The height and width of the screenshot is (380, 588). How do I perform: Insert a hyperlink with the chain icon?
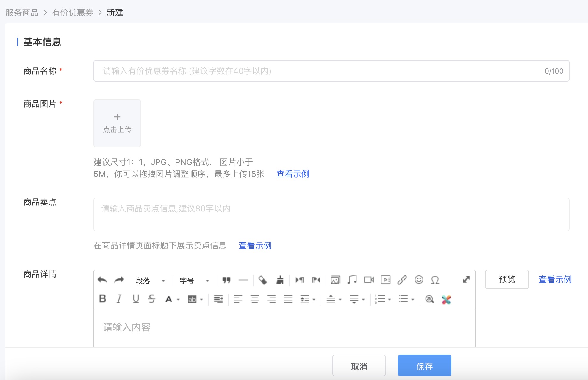402,280
